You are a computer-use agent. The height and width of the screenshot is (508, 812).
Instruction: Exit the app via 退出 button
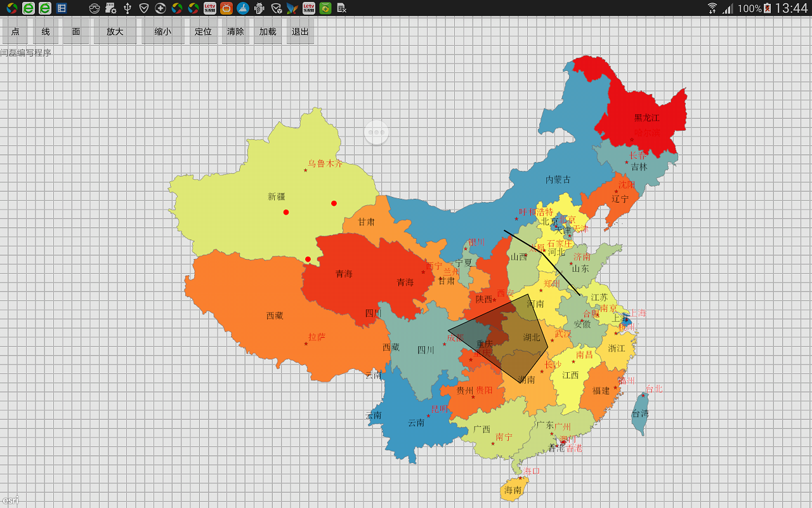300,31
